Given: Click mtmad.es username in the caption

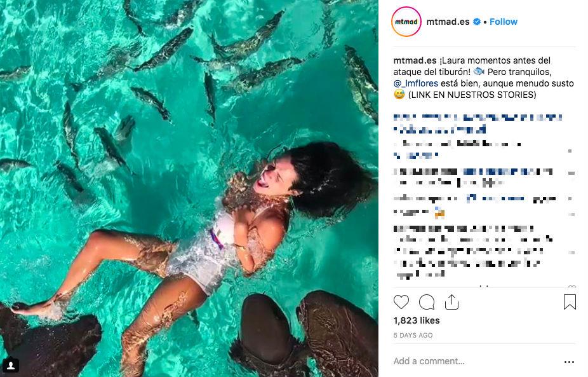Looking at the screenshot, I should point(413,60).
